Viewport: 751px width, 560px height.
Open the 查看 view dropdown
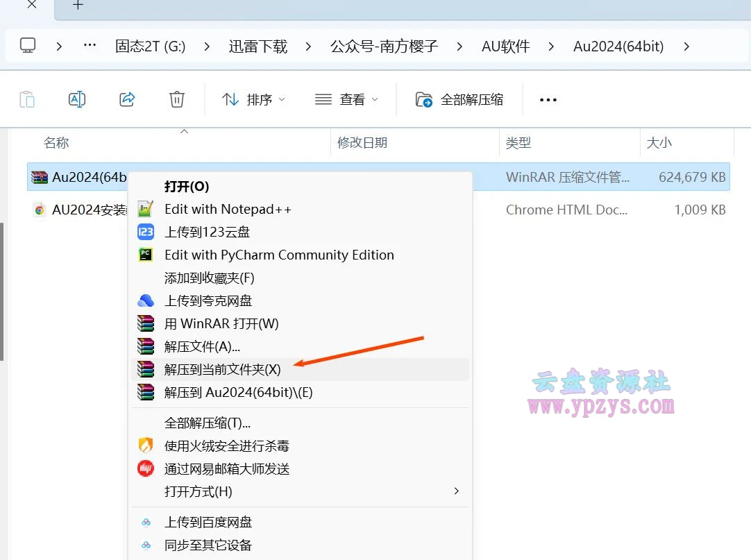click(346, 100)
